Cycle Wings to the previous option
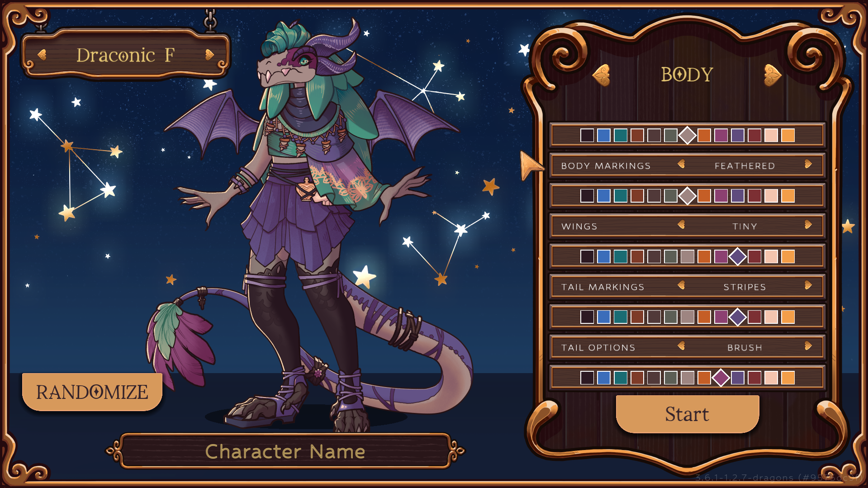Viewport: 868px width, 488px height. pyautogui.click(x=681, y=225)
